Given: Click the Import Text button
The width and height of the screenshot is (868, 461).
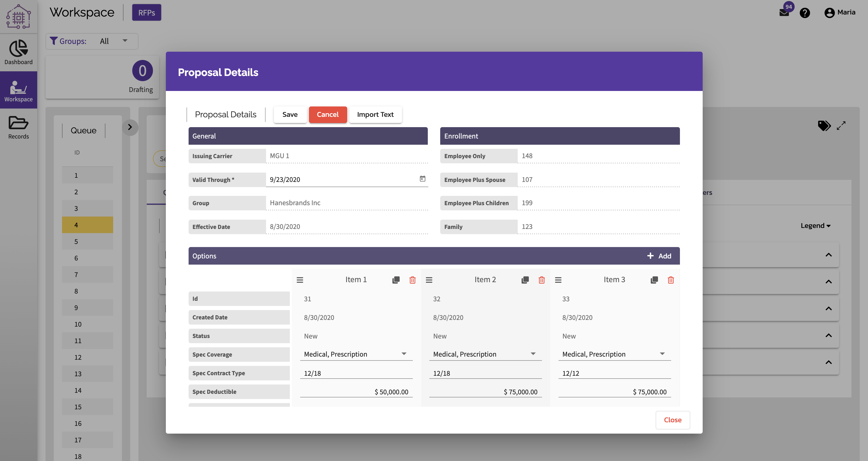Looking at the screenshot, I should tap(375, 114).
